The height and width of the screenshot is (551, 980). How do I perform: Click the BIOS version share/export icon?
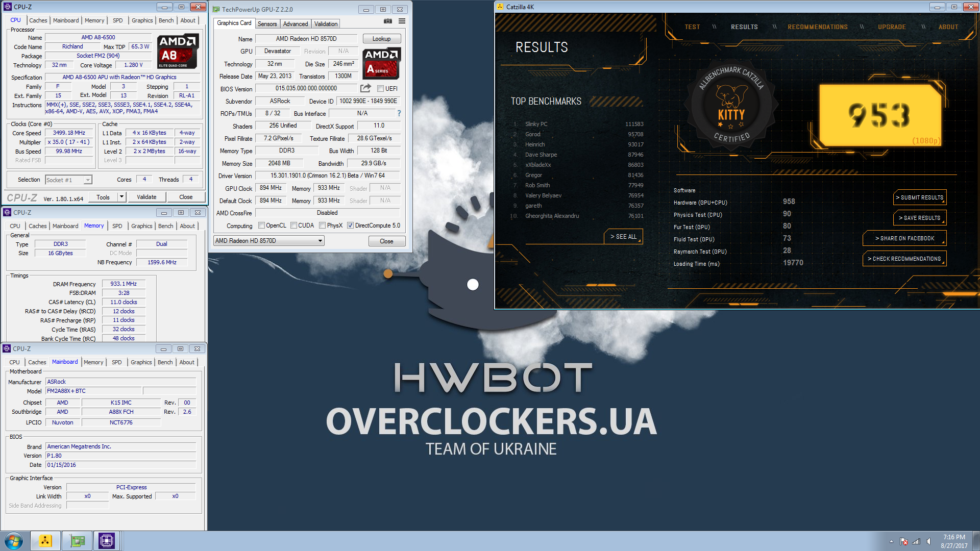point(365,88)
